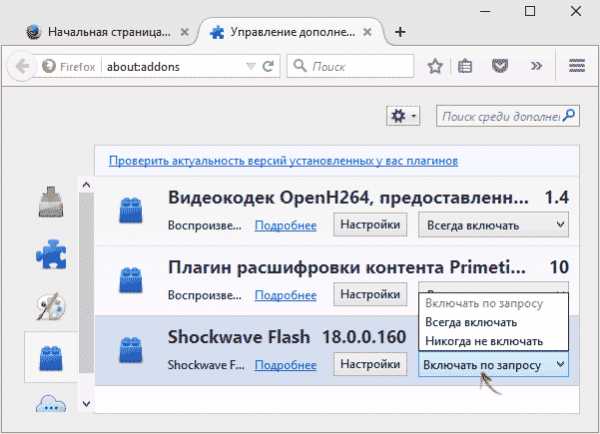Open the Firefox hamburger menu

pyautogui.click(x=577, y=66)
